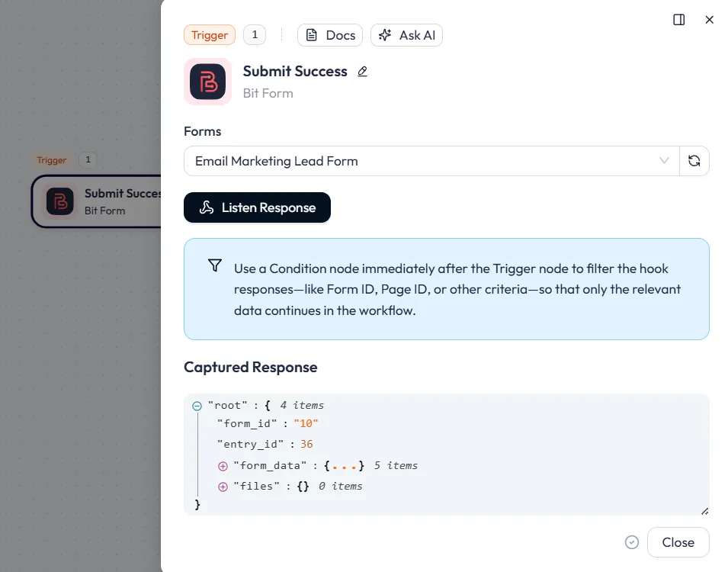
Task: Toggle the side panel layout icon
Action: click(x=678, y=20)
